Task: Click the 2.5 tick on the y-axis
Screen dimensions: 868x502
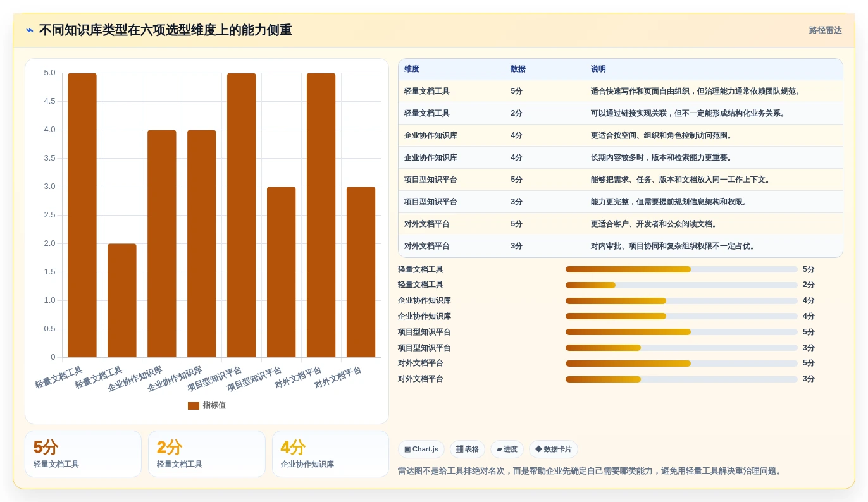Action: (x=49, y=215)
